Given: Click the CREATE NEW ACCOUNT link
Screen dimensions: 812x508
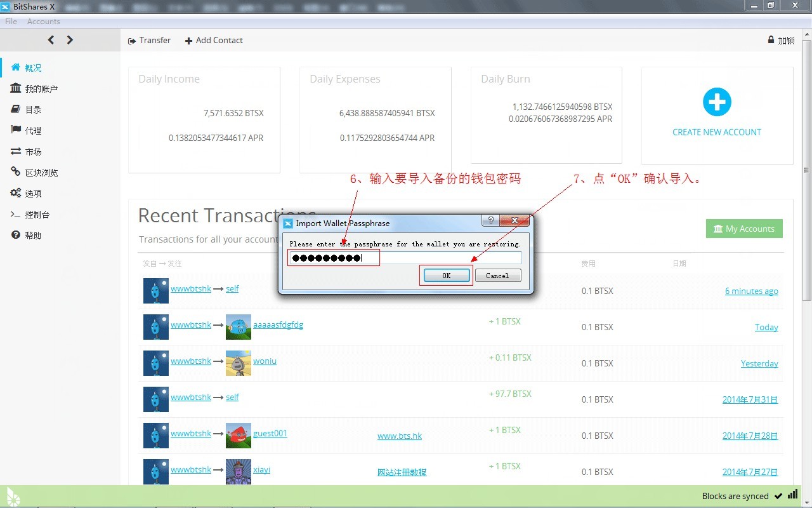Looking at the screenshot, I should 717,132.
